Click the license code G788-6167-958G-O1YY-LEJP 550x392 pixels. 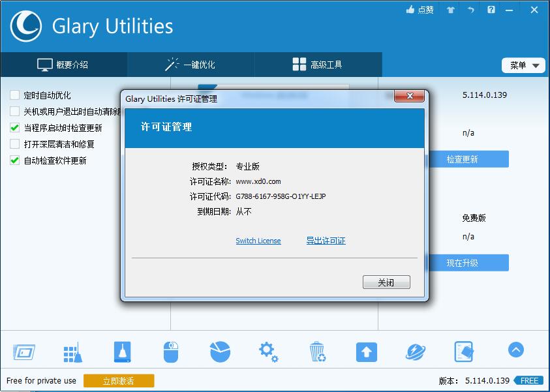[281, 196]
